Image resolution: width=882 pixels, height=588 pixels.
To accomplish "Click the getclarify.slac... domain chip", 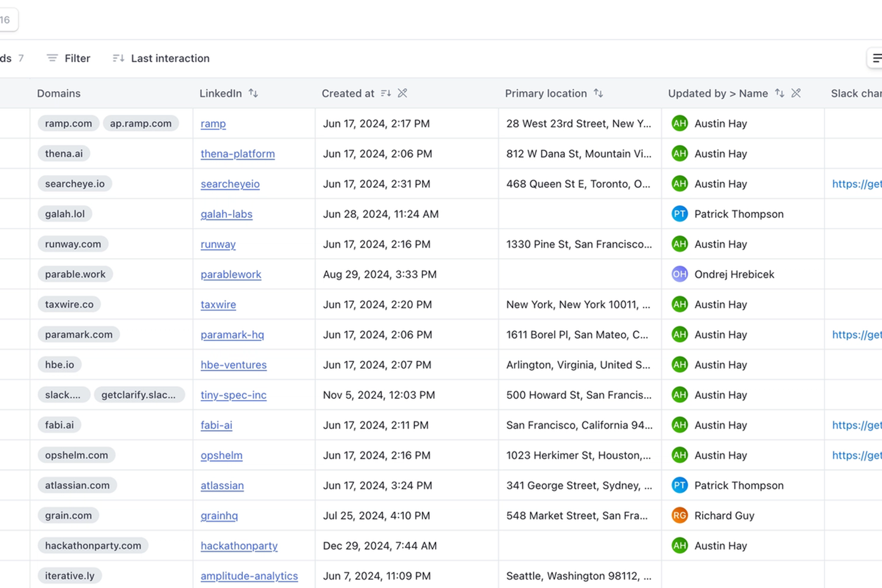I will pyautogui.click(x=138, y=394).
